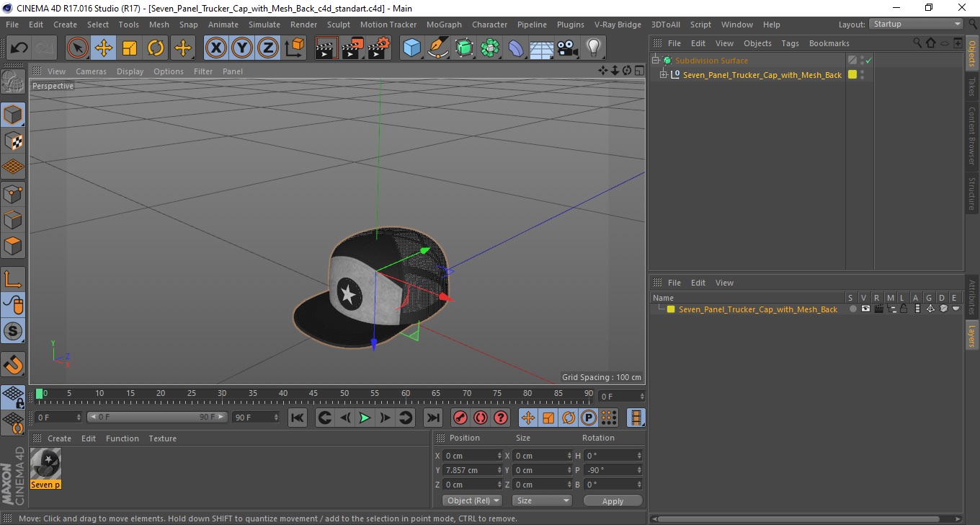Select the Points mode icon

pyautogui.click(x=13, y=193)
